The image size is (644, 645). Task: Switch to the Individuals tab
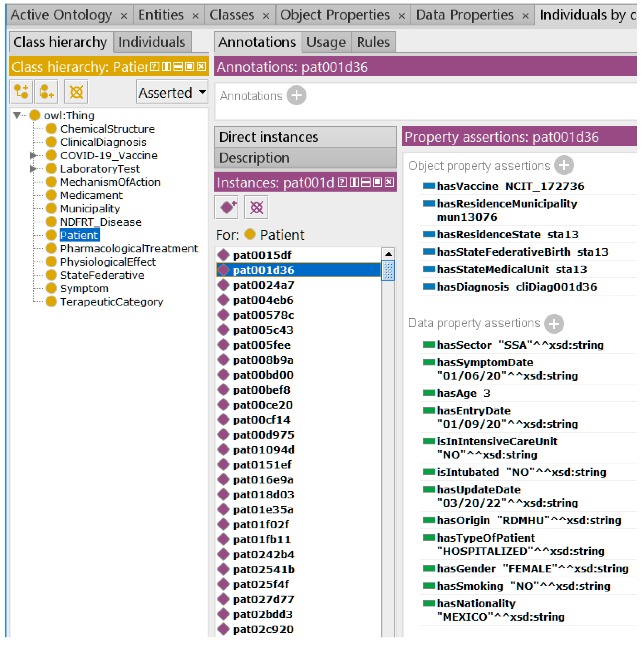pyautogui.click(x=152, y=42)
